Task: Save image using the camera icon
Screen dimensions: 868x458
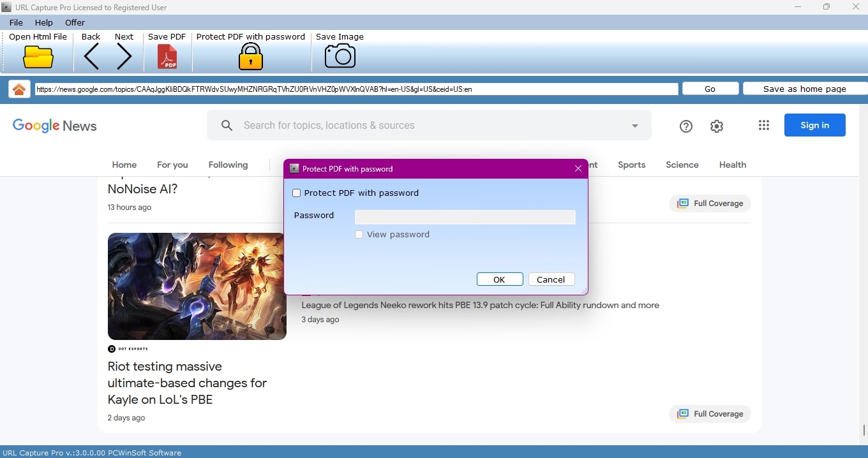Action: tap(340, 57)
